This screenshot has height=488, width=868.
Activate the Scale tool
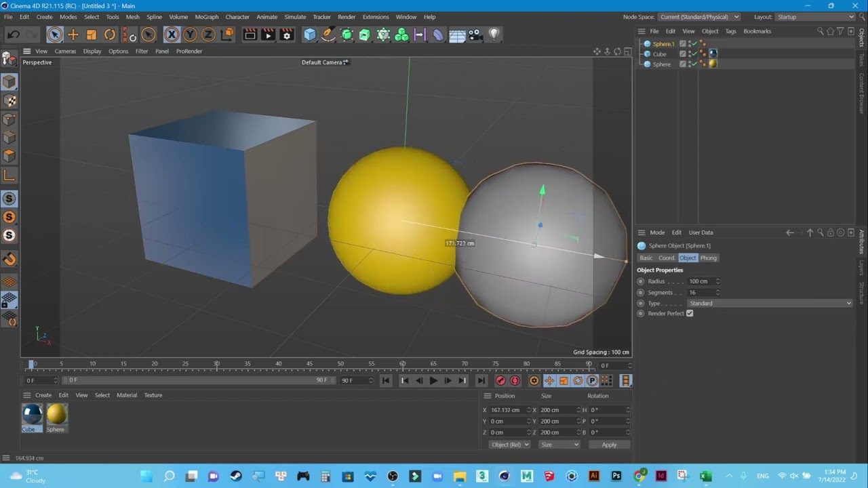tap(92, 35)
